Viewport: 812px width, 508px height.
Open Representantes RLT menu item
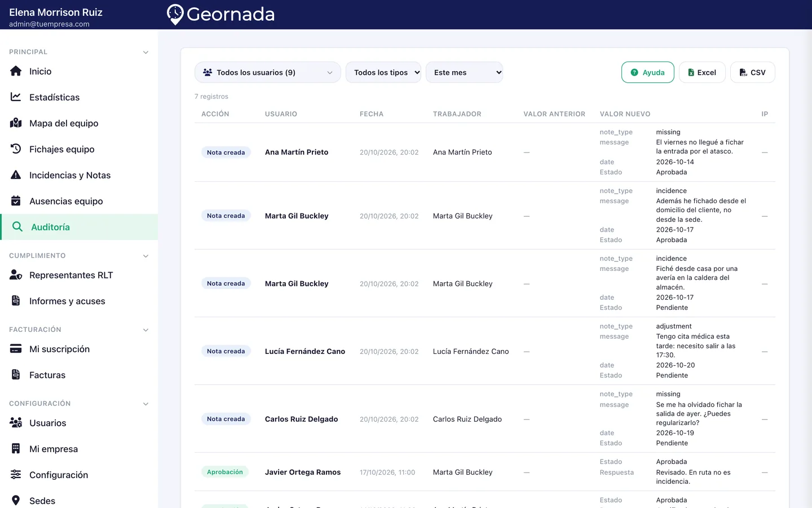(79, 275)
